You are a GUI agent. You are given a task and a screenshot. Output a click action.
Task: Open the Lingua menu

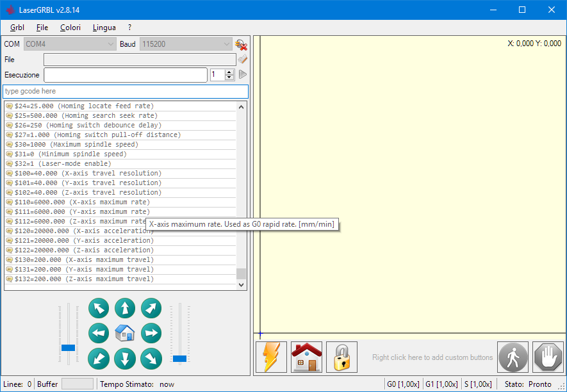pyautogui.click(x=104, y=28)
